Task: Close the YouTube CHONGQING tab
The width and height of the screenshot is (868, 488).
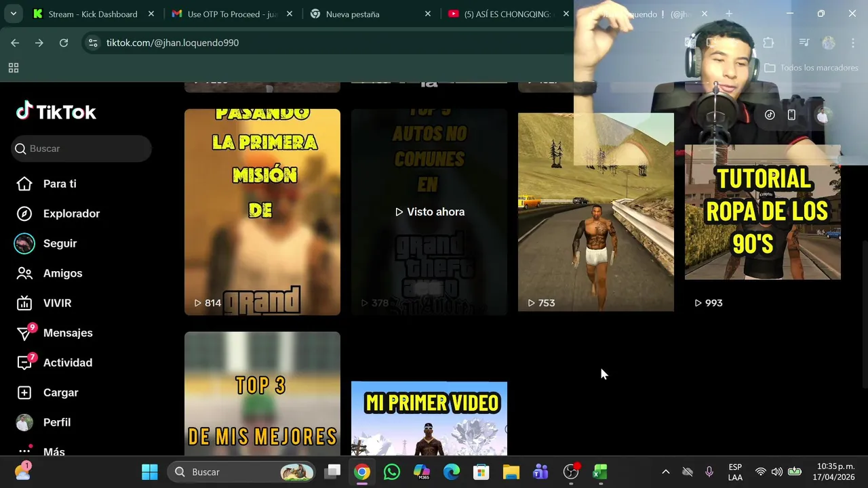Action: [566, 14]
